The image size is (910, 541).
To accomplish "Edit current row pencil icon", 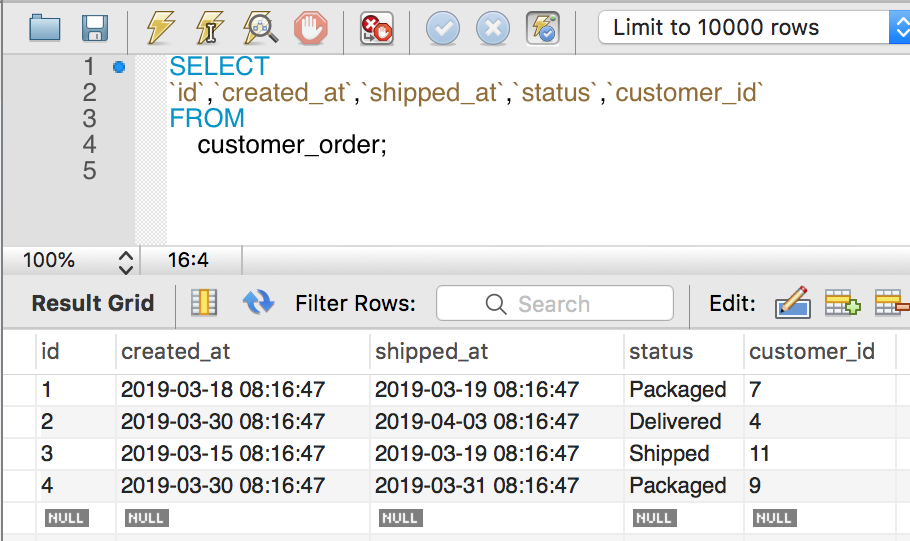I will click(x=793, y=302).
